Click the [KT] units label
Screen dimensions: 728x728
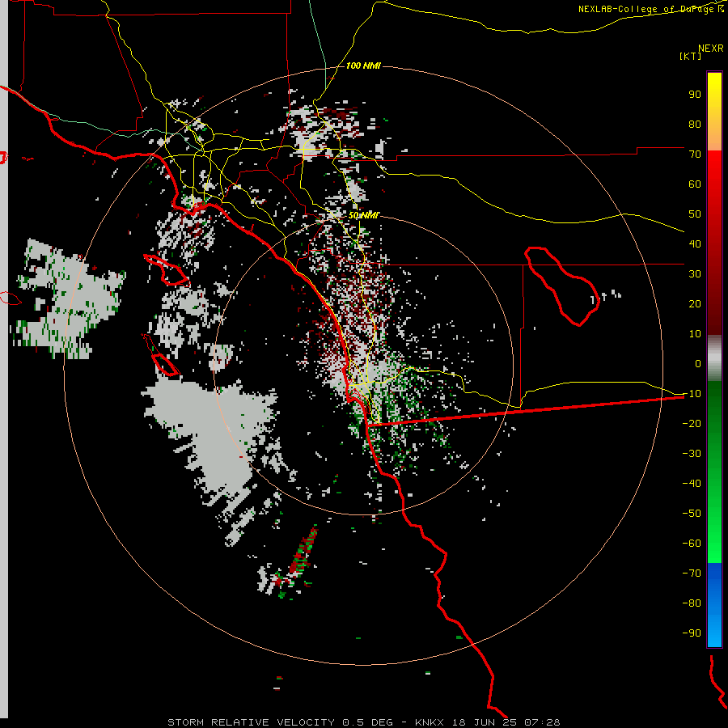pos(691,56)
